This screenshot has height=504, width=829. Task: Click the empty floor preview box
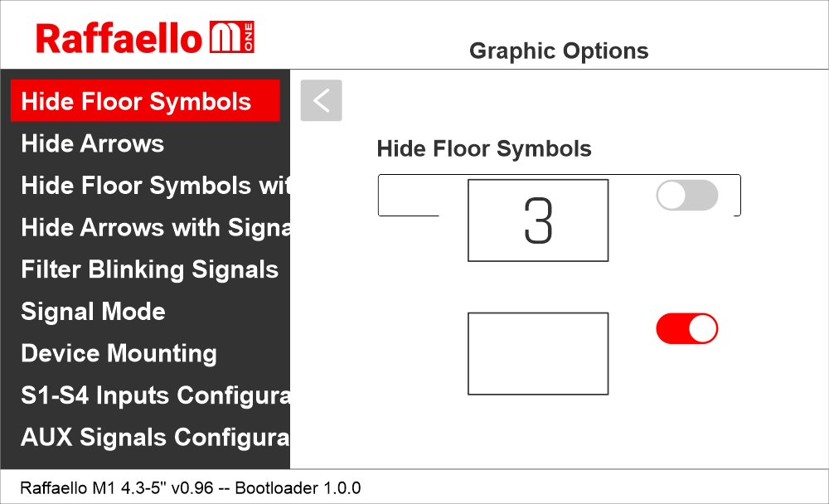coord(538,353)
